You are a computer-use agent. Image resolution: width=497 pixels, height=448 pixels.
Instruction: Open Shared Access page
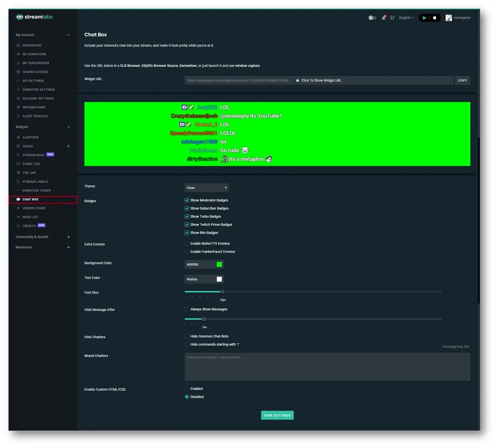click(x=35, y=72)
